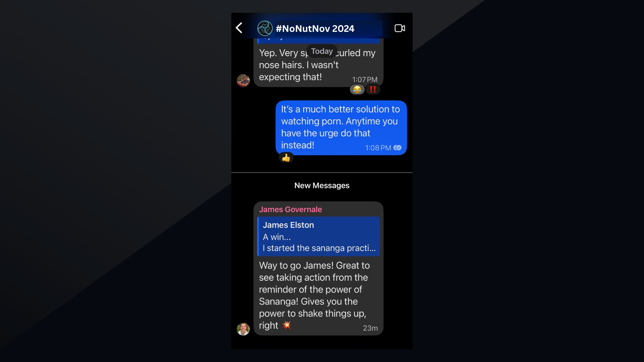Tap the Today date pill
This screenshot has width=644, height=362.
point(322,51)
